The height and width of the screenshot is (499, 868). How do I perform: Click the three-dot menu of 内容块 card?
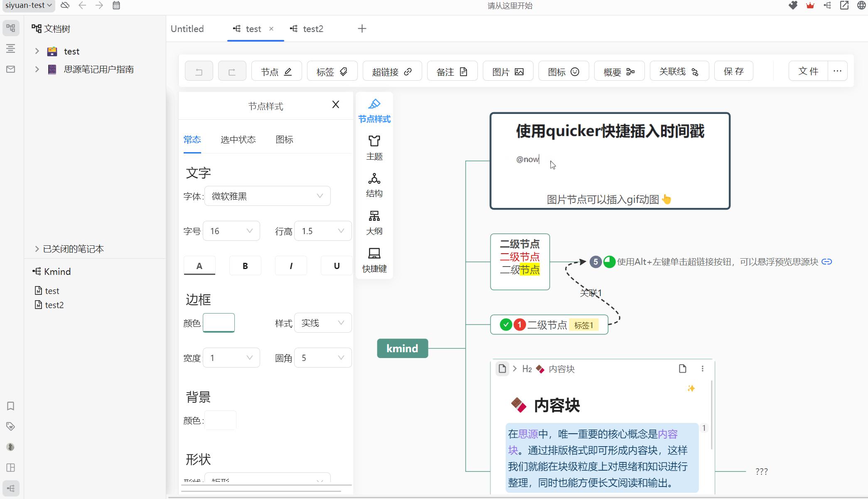click(x=703, y=369)
